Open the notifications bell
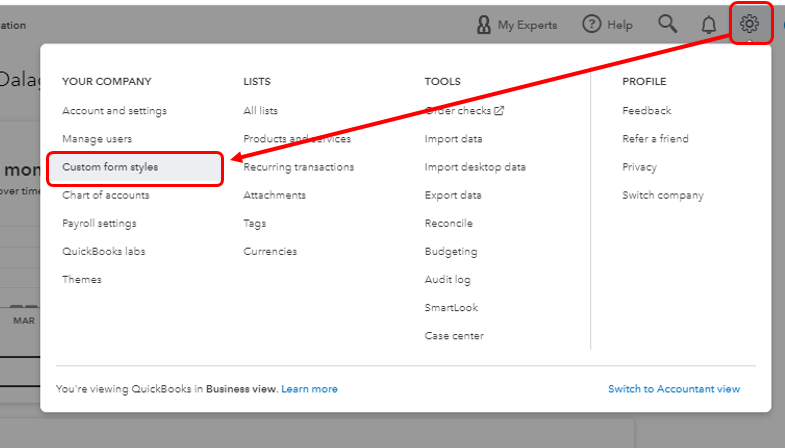Image resolution: width=785 pixels, height=448 pixels. coord(709,24)
